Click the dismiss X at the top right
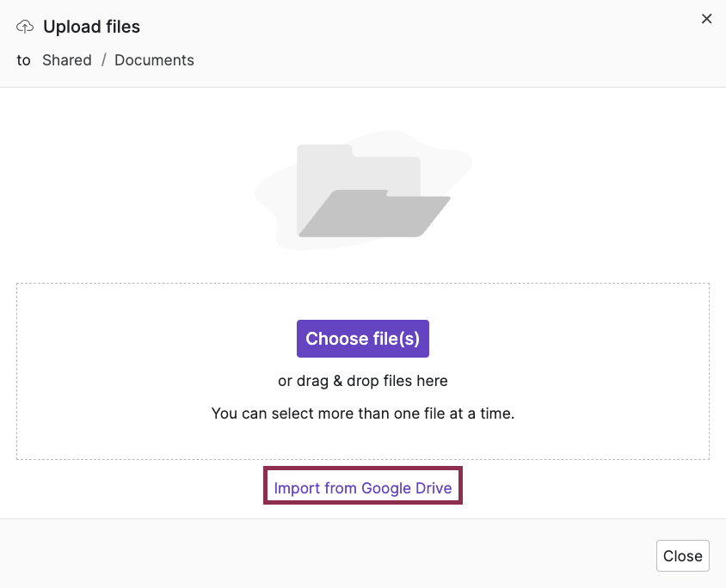The width and height of the screenshot is (726, 588). [x=706, y=18]
